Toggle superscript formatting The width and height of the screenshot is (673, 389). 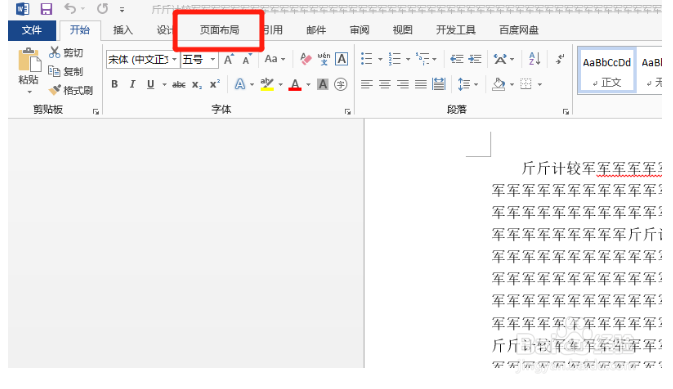tap(215, 84)
